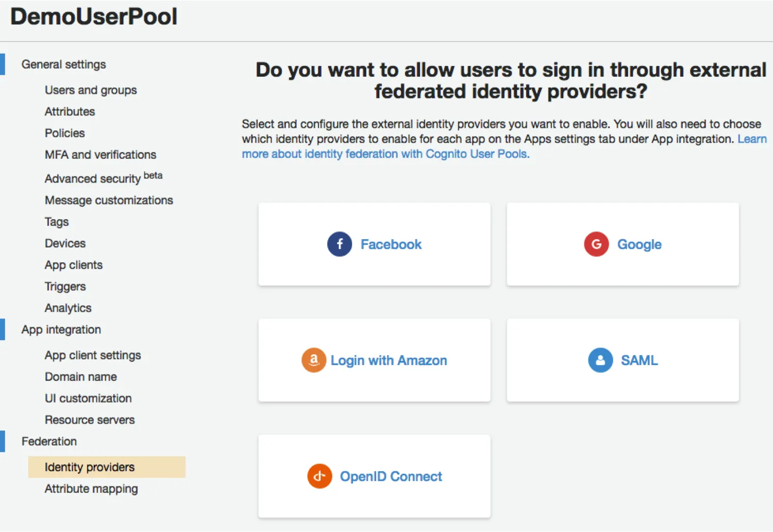The height and width of the screenshot is (532, 773).
Task: Open Message customizations settings
Action: pos(109,200)
